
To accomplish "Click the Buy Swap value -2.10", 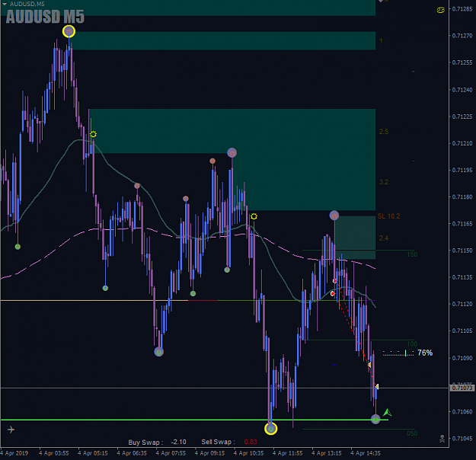I will pos(178,442).
